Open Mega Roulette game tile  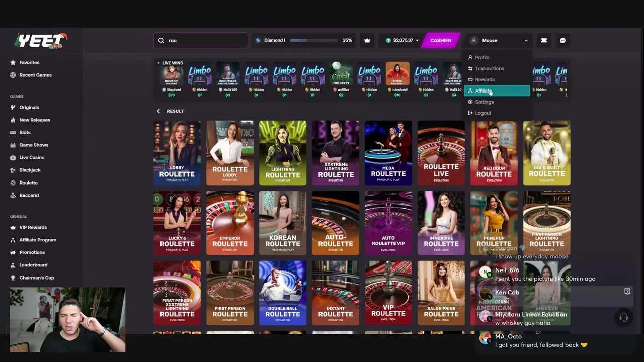coord(388,153)
